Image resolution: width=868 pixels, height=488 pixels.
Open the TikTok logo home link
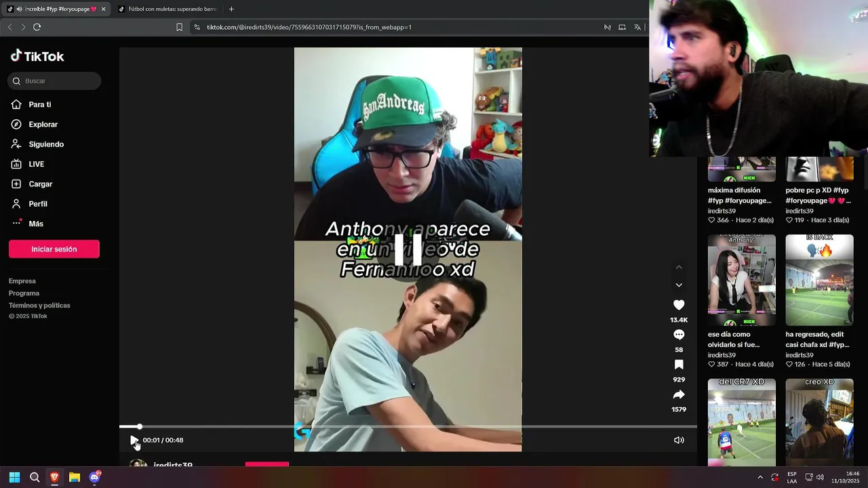click(x=37, y=56)
